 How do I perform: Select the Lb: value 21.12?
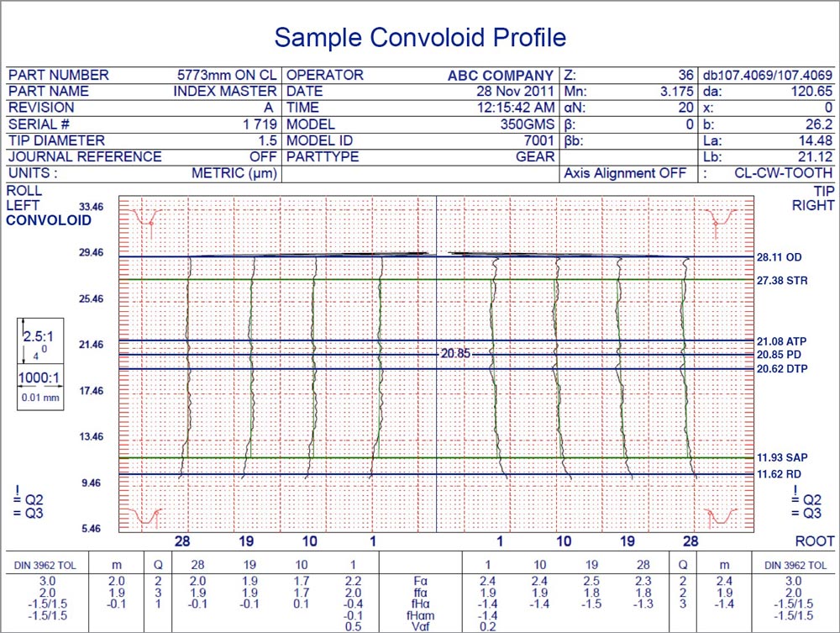click(816, 156)
